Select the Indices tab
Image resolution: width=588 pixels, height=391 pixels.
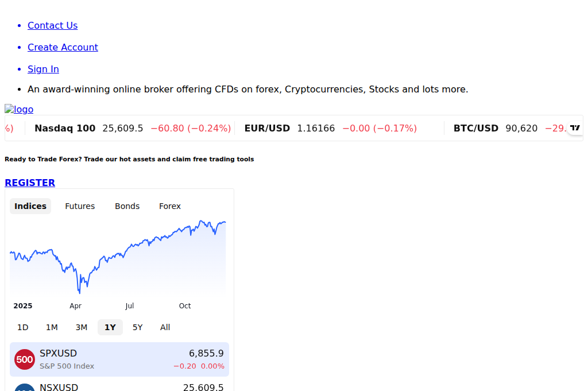(x=30, y=206)
